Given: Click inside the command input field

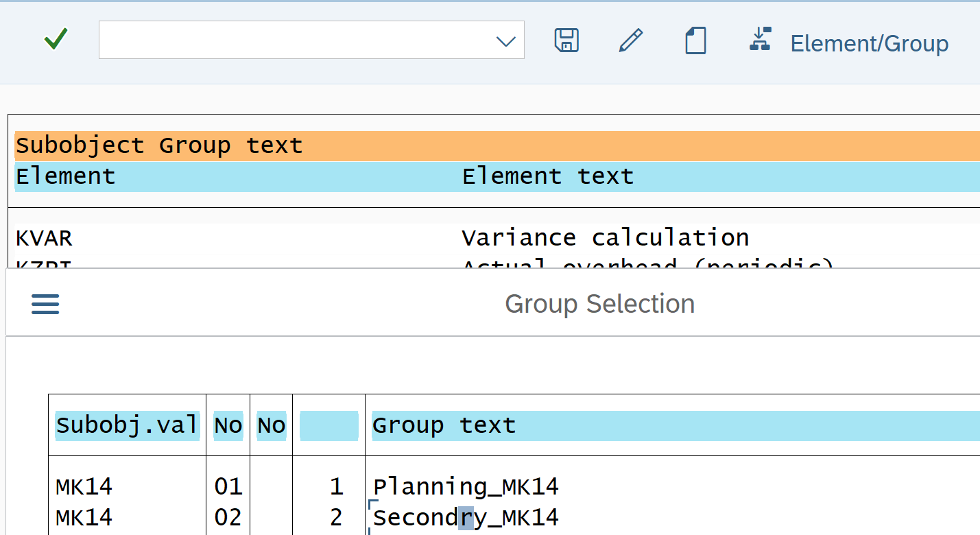Looking at the screenshot, I should 295,40.
